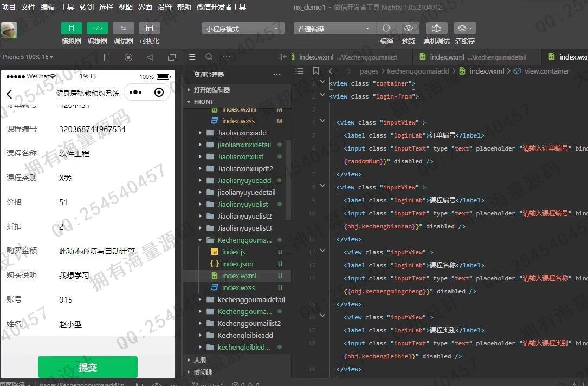
Task: Click the compile (编译) refresh icon
Action: click(386, 29)
